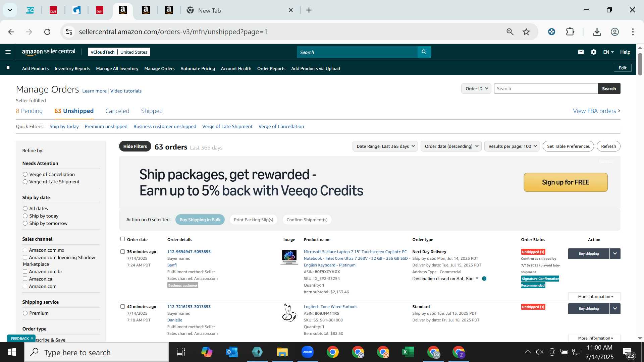Click the info icon beside Destination closed
This screenshot has height=362, width=644.
pyautogui.click(x=484, y=279)
